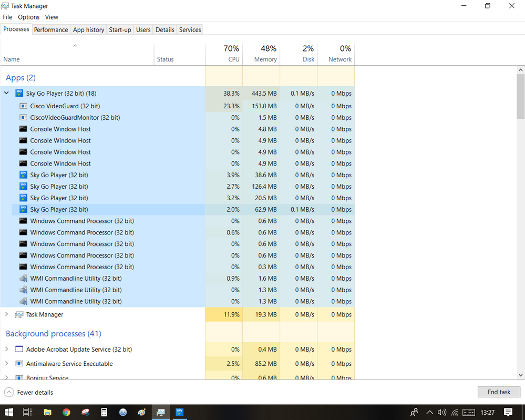
Task: Show hidden system tray icons
Action: 429,412
